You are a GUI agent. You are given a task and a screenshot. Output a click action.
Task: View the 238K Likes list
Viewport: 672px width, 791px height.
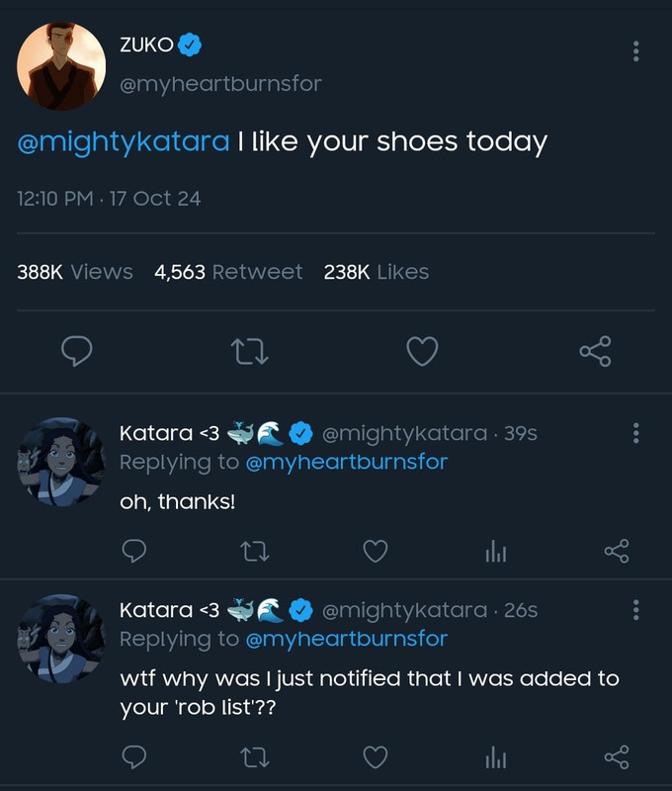[x=376, y=272]
